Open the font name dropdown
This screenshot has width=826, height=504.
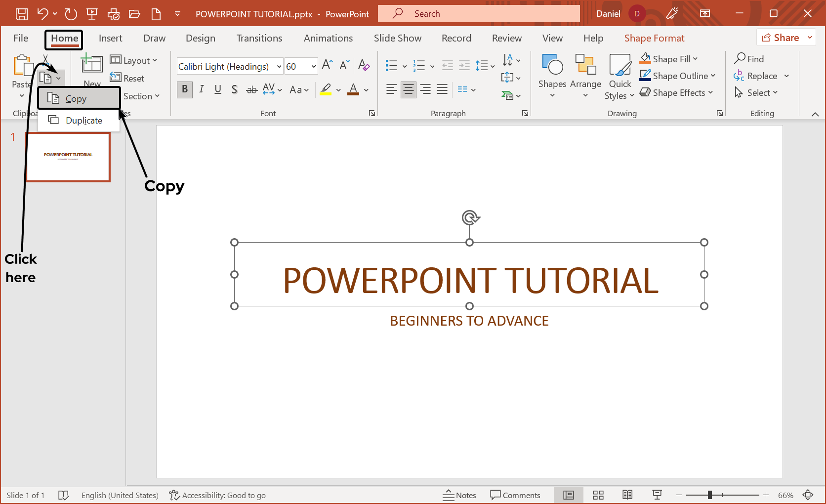coord(279,66)
